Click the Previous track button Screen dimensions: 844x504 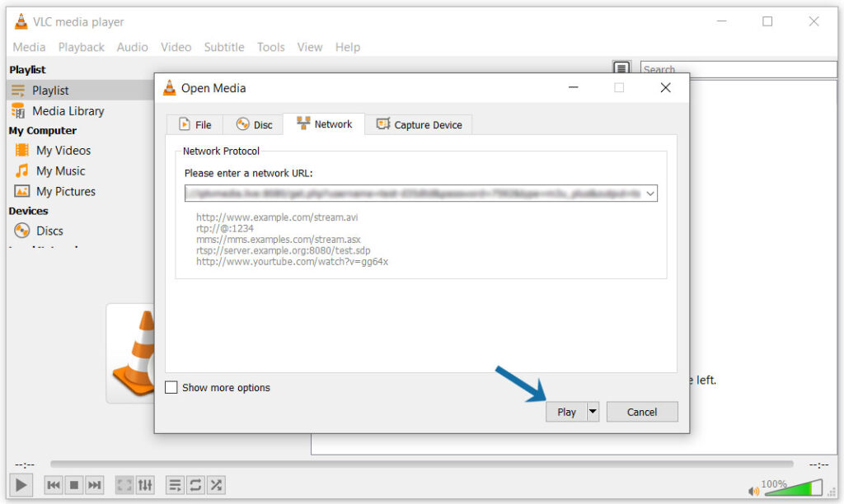point(54,485)
